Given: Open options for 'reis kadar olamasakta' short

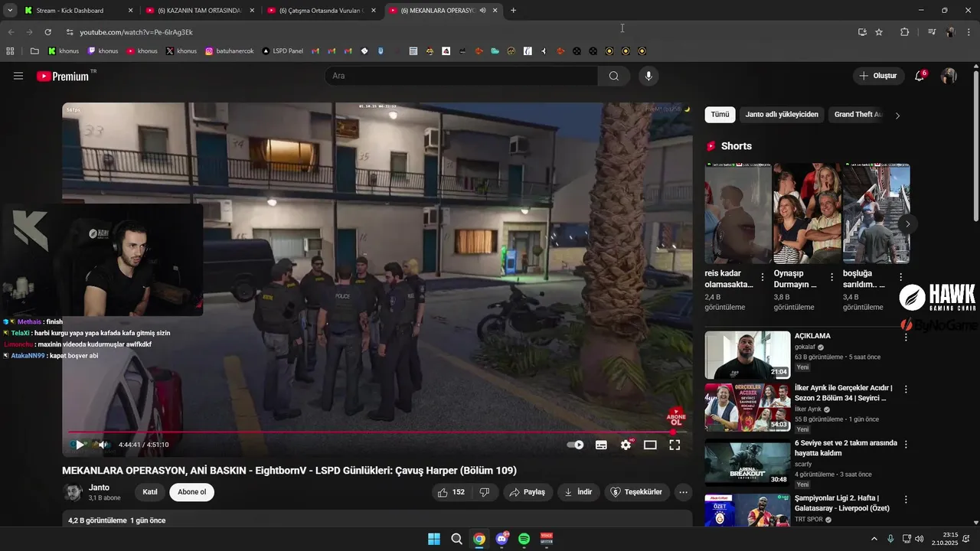Looking at the screenshot, I should (762, 277).
